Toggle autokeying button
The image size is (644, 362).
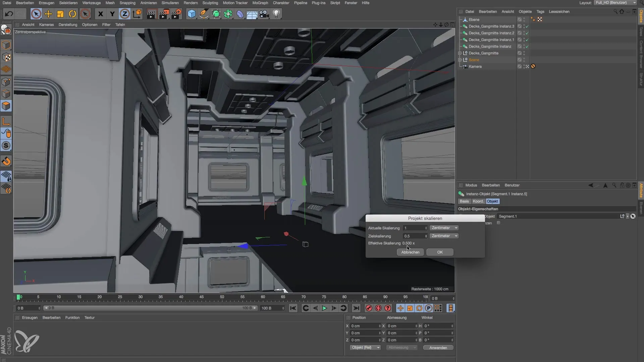coord(378,308)
